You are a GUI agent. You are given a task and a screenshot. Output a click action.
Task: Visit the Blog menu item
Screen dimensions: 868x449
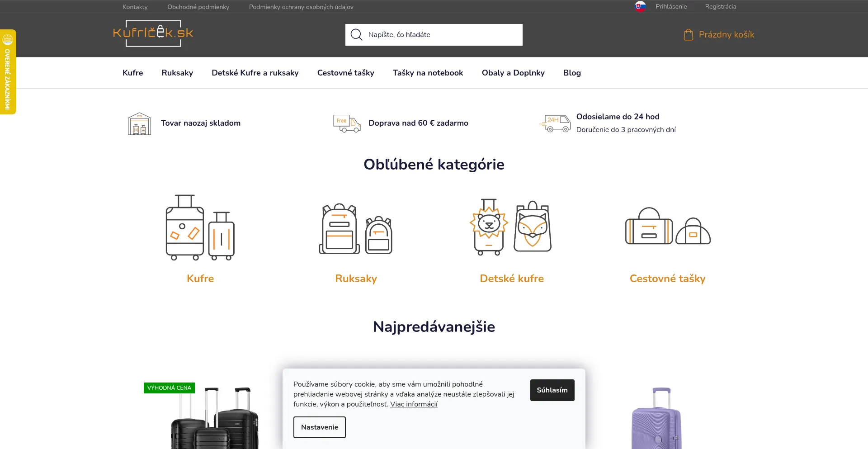tap(572, 73)
